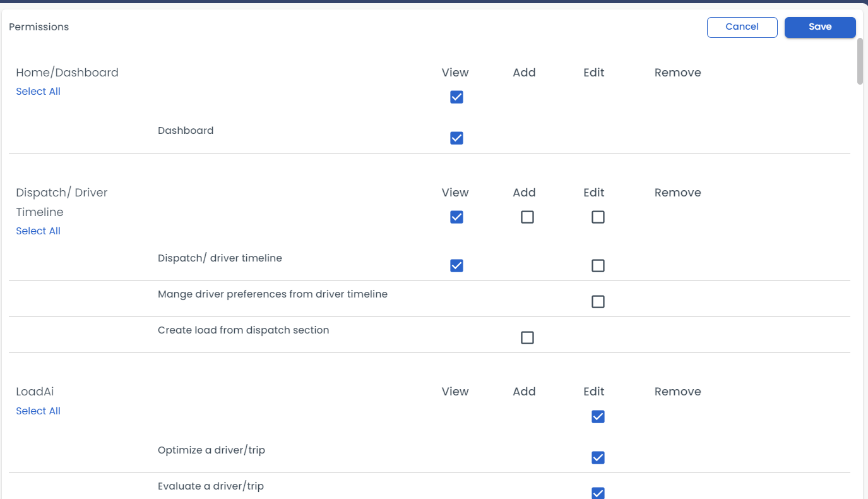
Task: Uncheck the View checkbox for Home/Dashboard
Action: [x=456, y=97]
